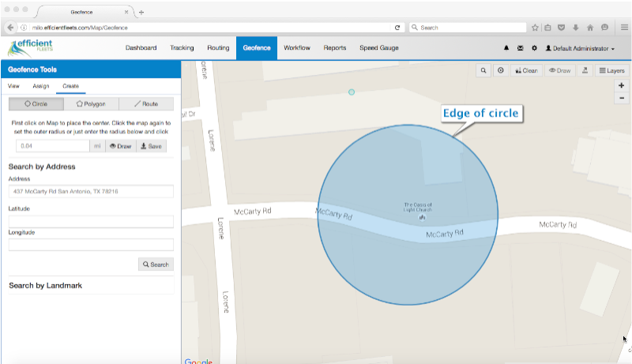Viewport: 632px width, 364px height.
Task: Click the browser back arrow
Action: [10, 28]
